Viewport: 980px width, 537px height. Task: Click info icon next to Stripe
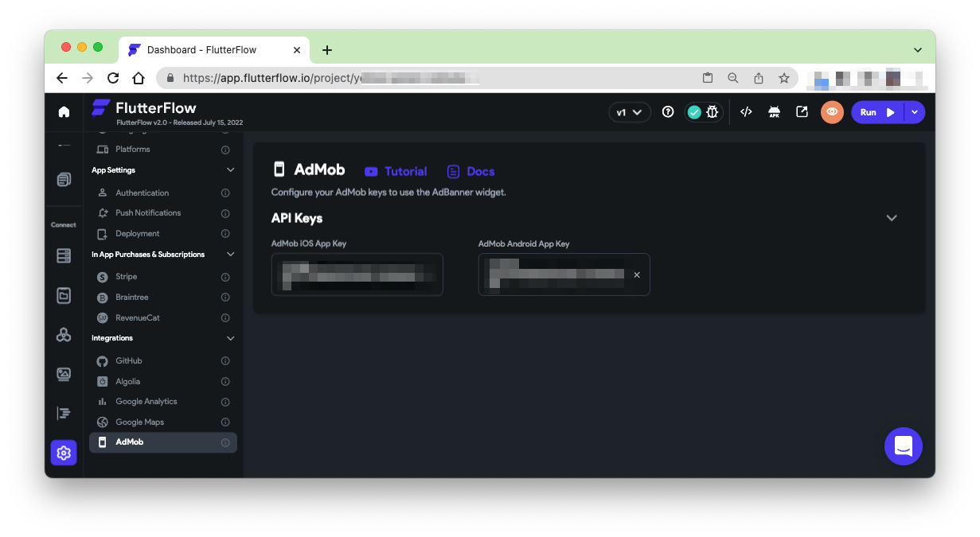(x=225, y=277)
